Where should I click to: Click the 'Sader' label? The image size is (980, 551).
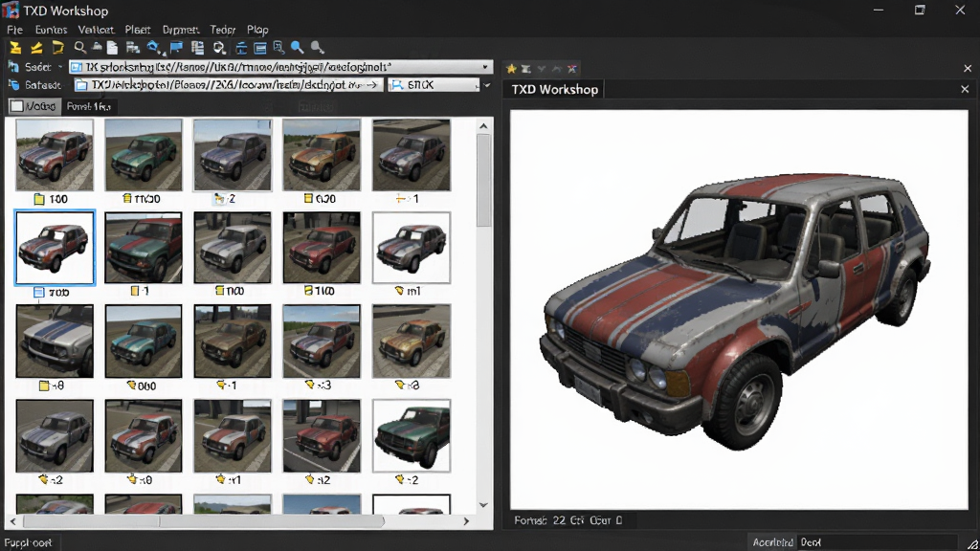[38, 67]
